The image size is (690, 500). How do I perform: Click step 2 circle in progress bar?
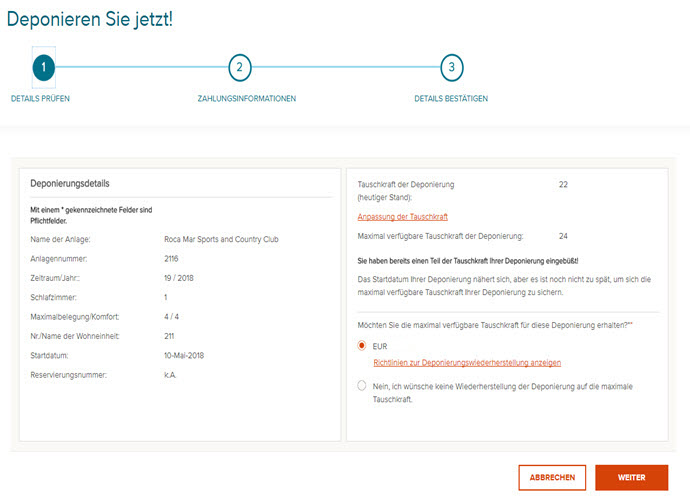click(239, 67)
